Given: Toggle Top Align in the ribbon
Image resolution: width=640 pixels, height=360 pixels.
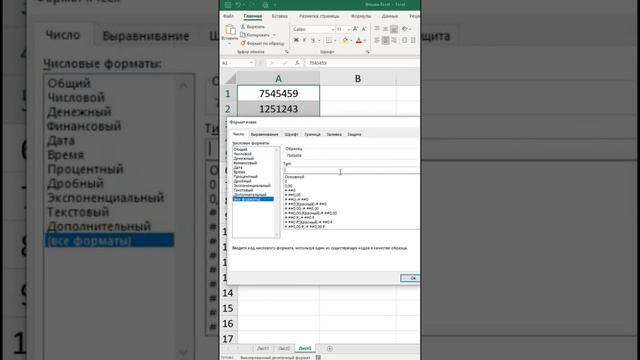Looking at the screenshot, I should click(x=376, y=28).
